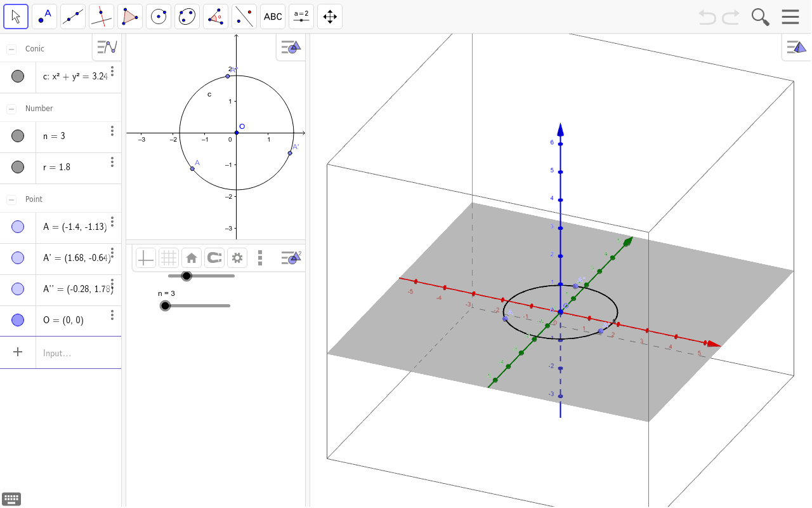Viewport: 812px width, 508px height.
Task: Select the Reflect about line tool
Action: click(244, 17)
